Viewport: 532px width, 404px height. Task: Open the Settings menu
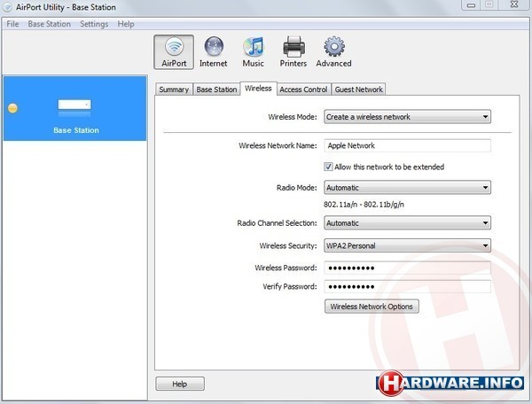click(x=94, y=24)
